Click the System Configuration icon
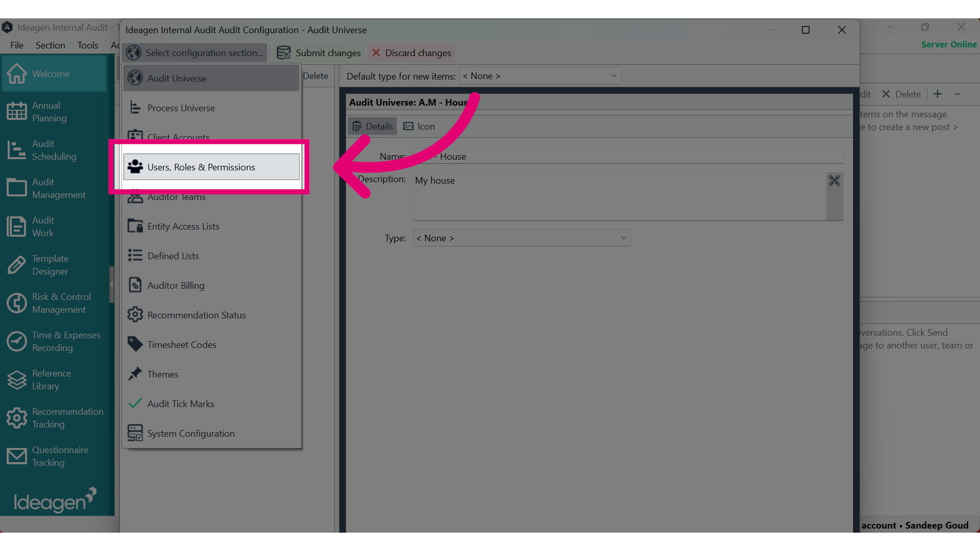Image resolution: width=980 pixels, height=551 pixels. (135, 433)
